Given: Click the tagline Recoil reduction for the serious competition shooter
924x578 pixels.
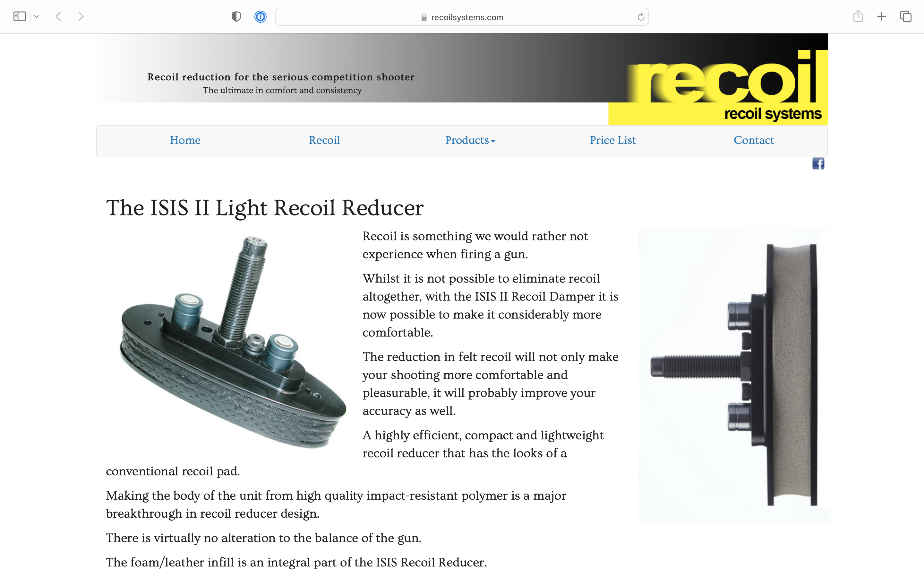Looking at the screenshot, I should [281, 77].
